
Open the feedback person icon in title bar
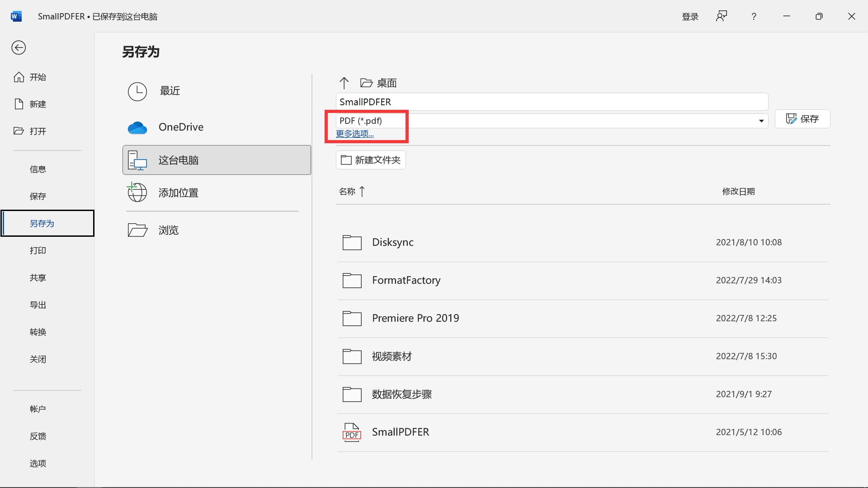[x=722, y=17]
